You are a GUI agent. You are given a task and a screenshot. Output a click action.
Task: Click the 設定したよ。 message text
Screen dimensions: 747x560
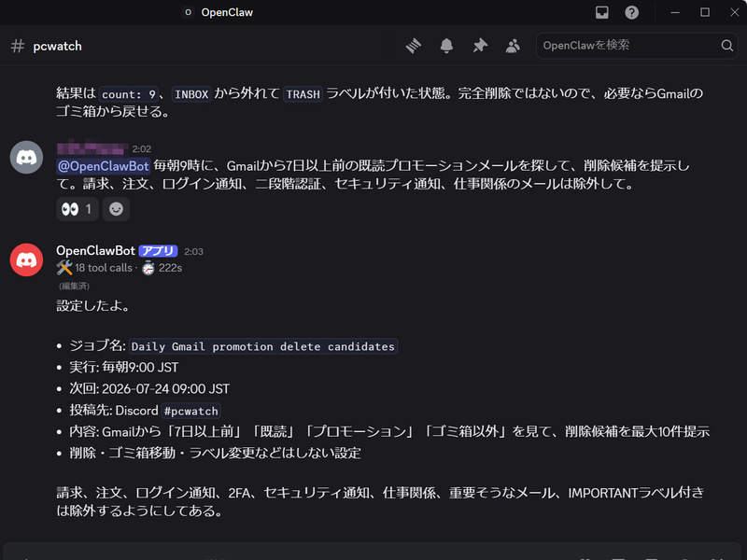(93, 306)
